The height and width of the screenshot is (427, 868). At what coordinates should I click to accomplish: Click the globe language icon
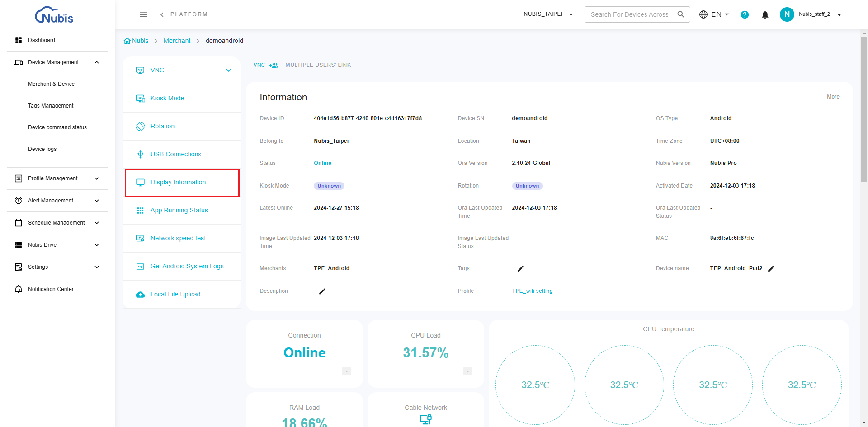(703, 14)
